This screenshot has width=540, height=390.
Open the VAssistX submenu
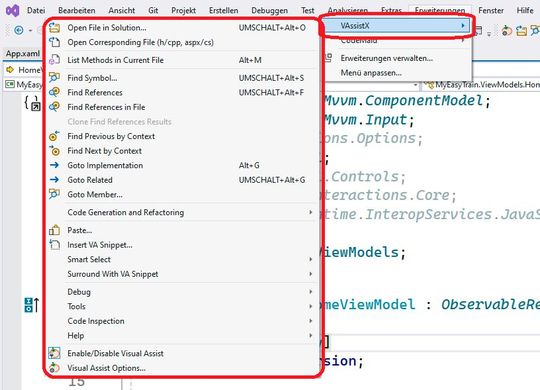tap(396, 25)
